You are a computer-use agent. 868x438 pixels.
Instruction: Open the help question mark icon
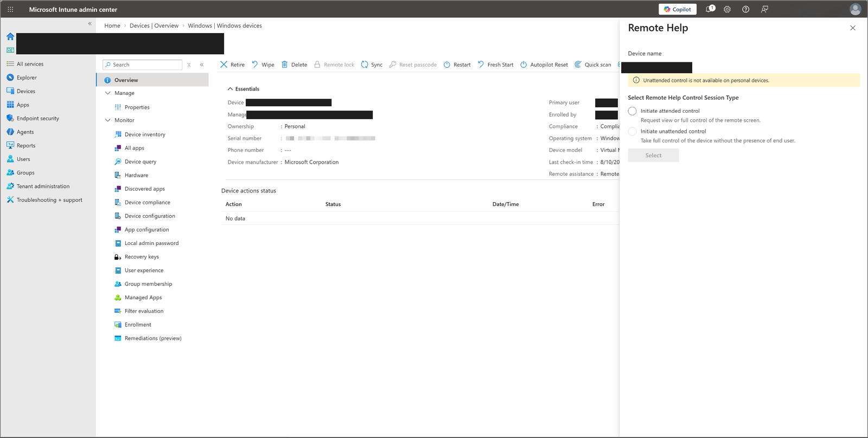746,9
